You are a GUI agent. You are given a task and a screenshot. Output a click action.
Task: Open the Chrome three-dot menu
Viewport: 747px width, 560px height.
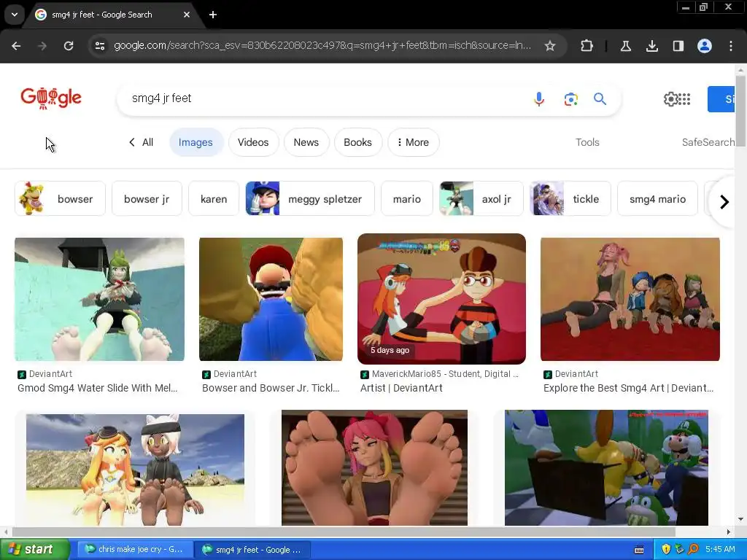[731, 46]
